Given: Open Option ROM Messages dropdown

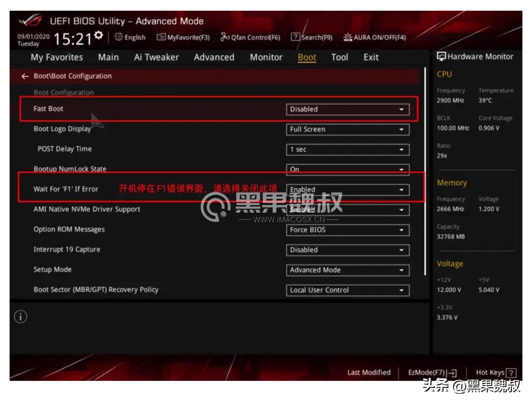Looking at the screenshot, I should pyautogui.click(x=348, y=230).
